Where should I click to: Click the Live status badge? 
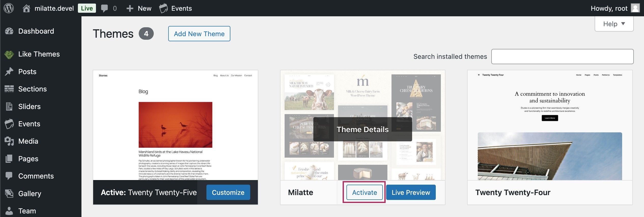tap(87, 8)
